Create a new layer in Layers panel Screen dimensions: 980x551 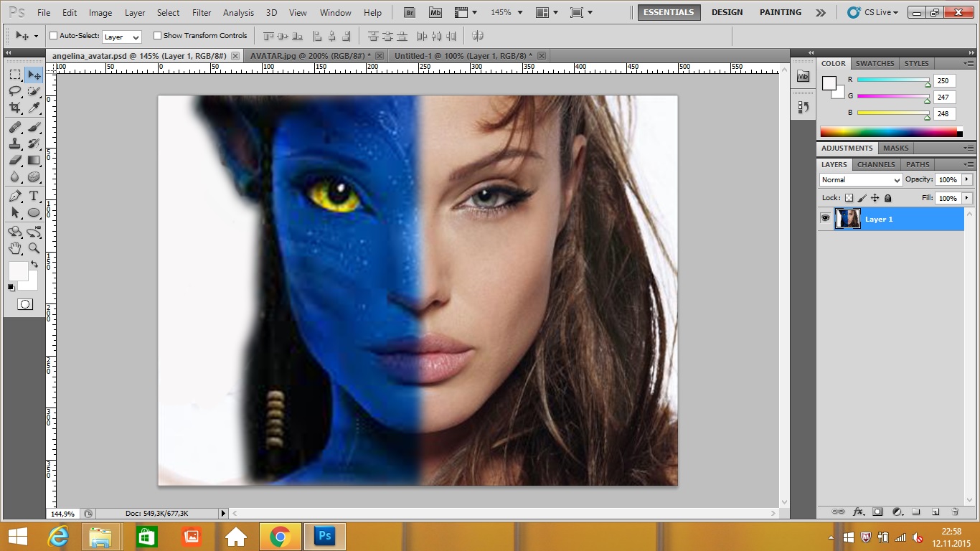click(x=936, y=512)
